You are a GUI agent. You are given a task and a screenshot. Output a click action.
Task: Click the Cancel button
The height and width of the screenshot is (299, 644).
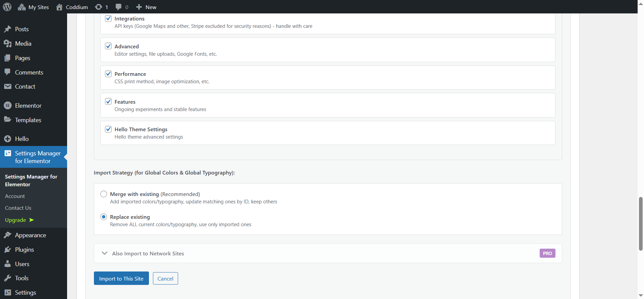coord(165,279)
